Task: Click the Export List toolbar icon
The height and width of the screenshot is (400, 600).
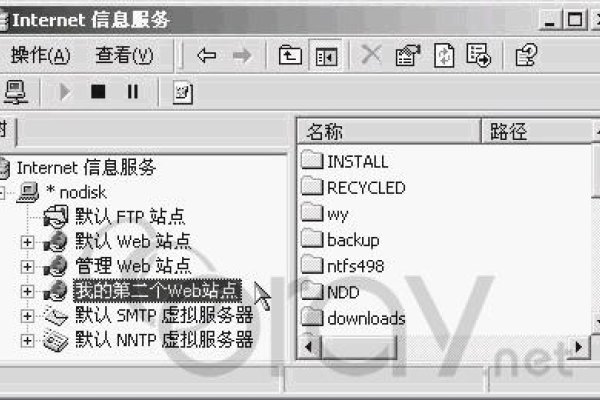Action: pos(478,55)
